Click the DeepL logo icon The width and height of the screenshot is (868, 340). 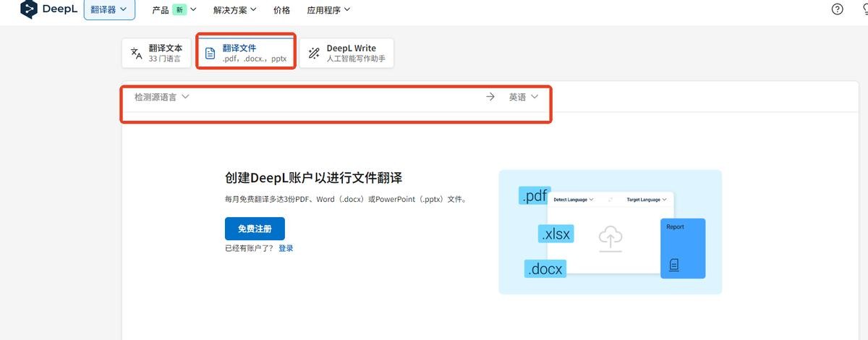tap(29, 9)
